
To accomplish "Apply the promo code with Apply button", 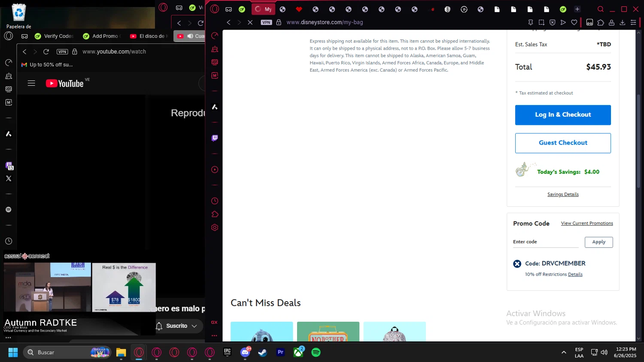I will [598, 242].
